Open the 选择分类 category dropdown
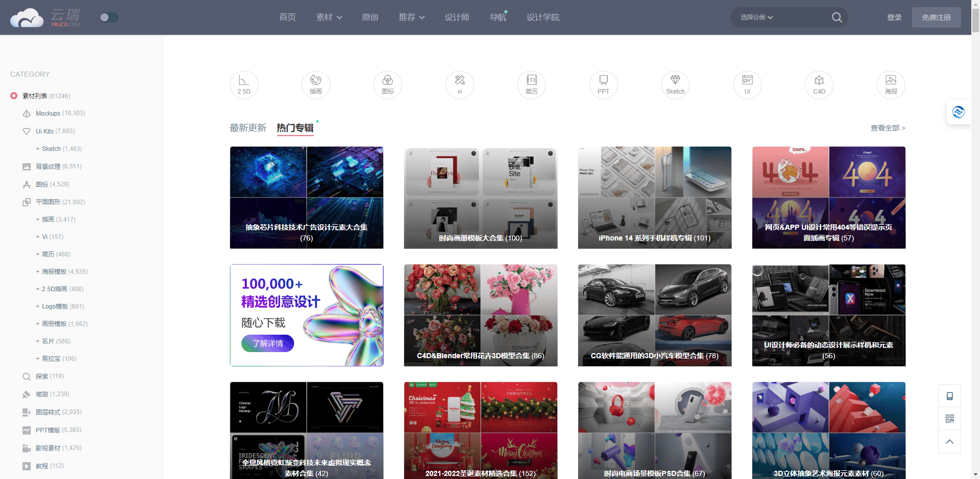The image size is (980, 479). click(x=756, y=17)
